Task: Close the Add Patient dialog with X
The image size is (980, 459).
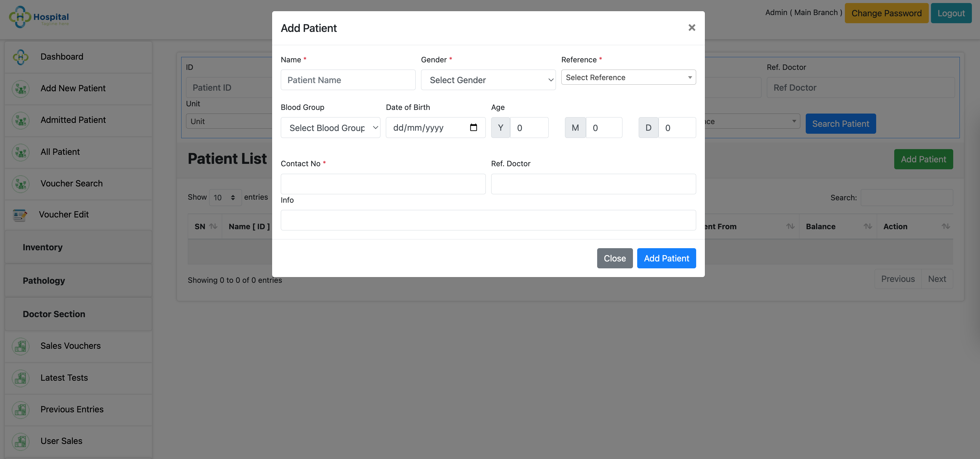Action: pyautogui.click(x=692, y=27)
